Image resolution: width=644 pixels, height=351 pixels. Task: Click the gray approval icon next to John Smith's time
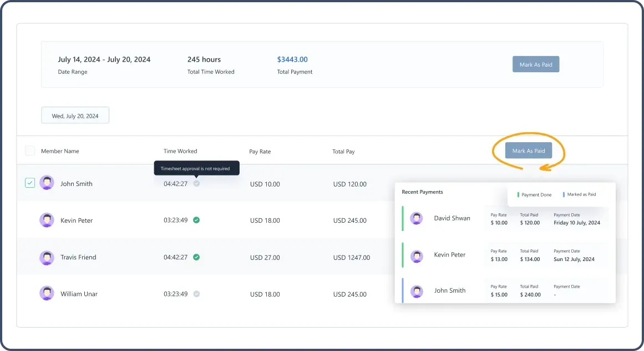(x=196, y=183)
